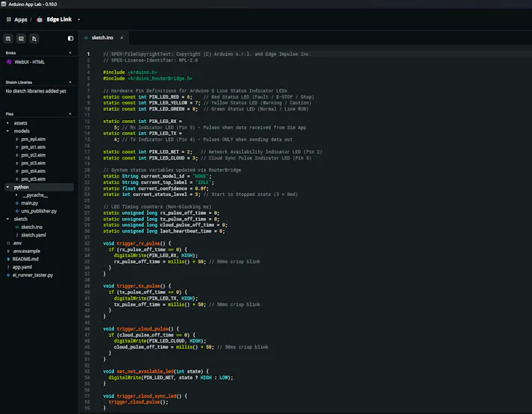This screenshot has height=414, width=532.
Task: Place cursor on trigger_tx_pulse function name
Action: [x=138, y=286]
